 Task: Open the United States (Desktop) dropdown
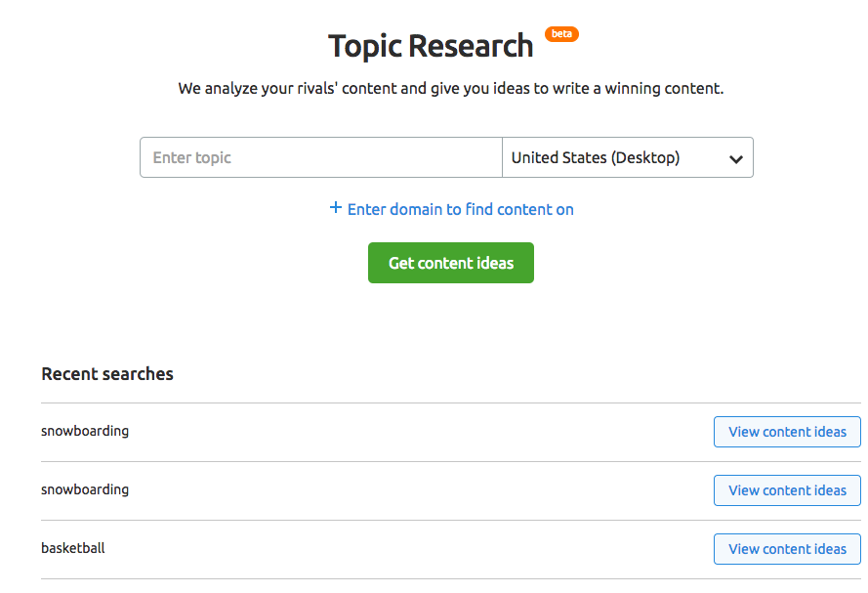pyautogui.click(x=628, y=157)
